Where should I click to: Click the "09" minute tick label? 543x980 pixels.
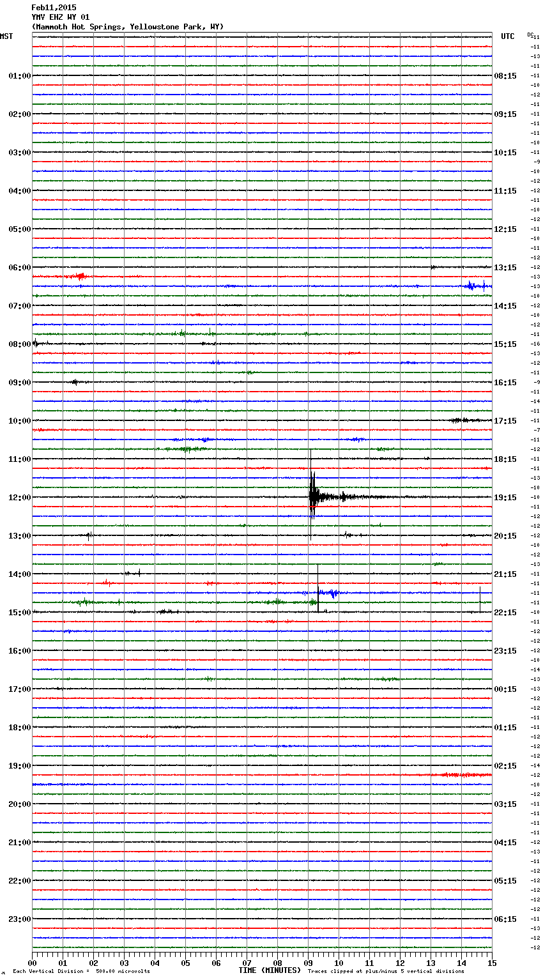[309, 963]
